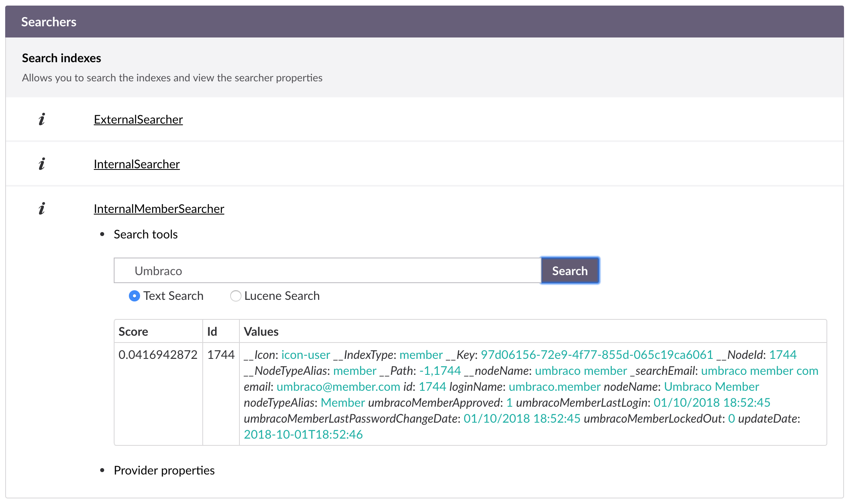Collapse the InternalMemberSearcher entry
Image resolution: width=850 pixels, height=504 pixels.
[x=159, y=209]
